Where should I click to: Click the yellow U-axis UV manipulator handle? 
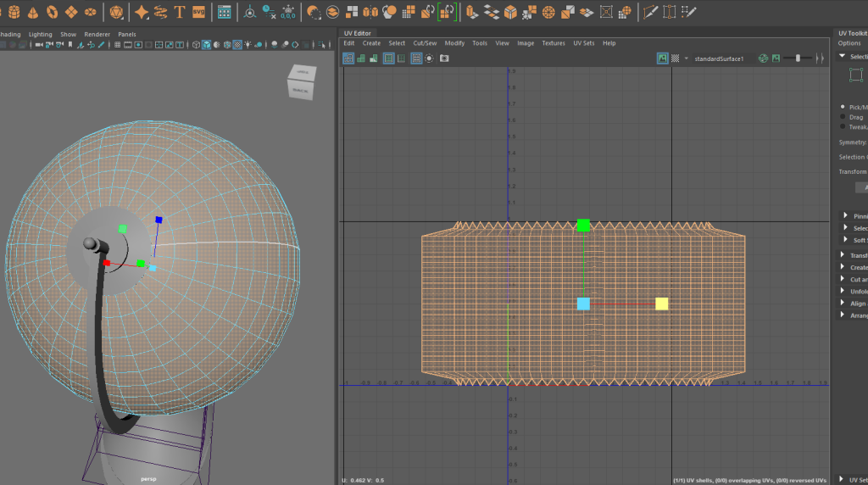tap(661, 304)
